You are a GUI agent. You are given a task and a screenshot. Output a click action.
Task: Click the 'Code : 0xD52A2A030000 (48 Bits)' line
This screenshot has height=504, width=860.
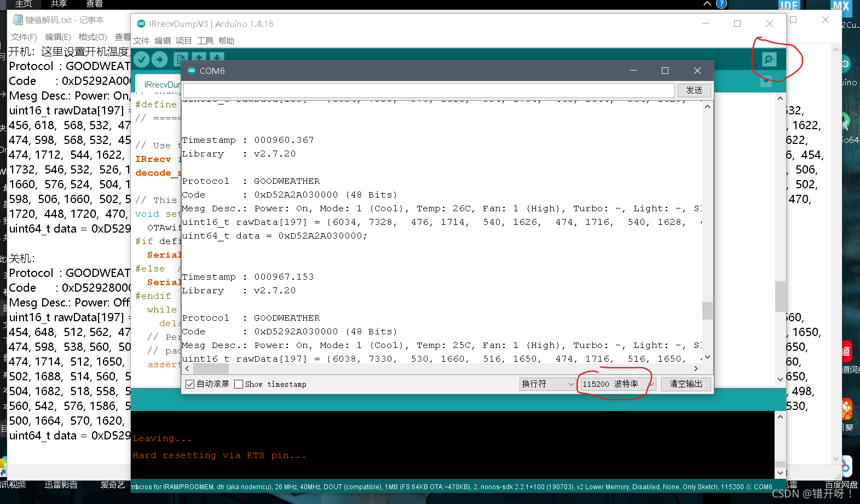coord(290,195)
